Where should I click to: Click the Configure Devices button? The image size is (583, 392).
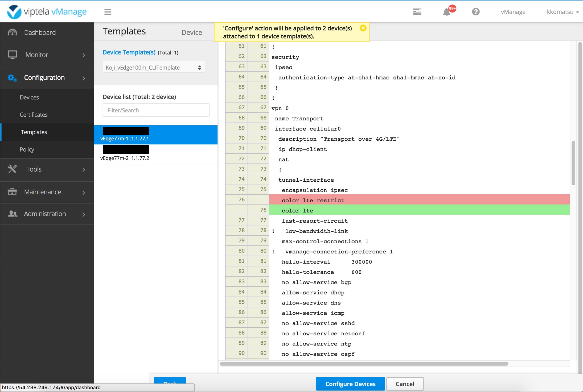350,384
